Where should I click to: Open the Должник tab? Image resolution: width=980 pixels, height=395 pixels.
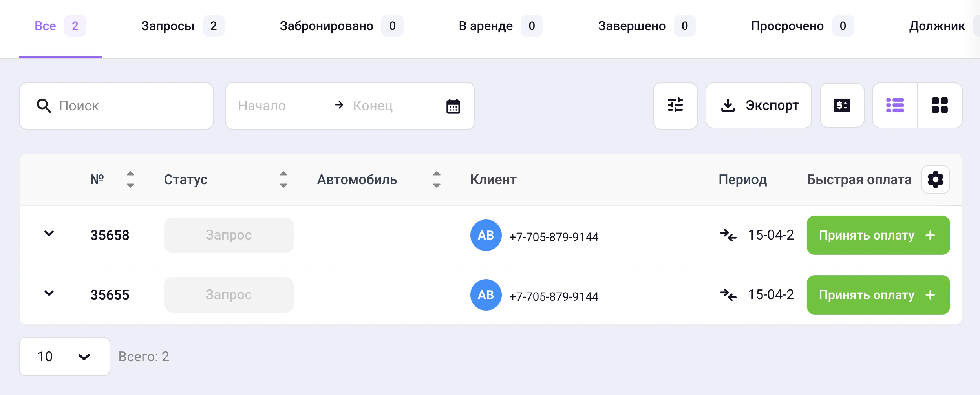click(937, 26)
